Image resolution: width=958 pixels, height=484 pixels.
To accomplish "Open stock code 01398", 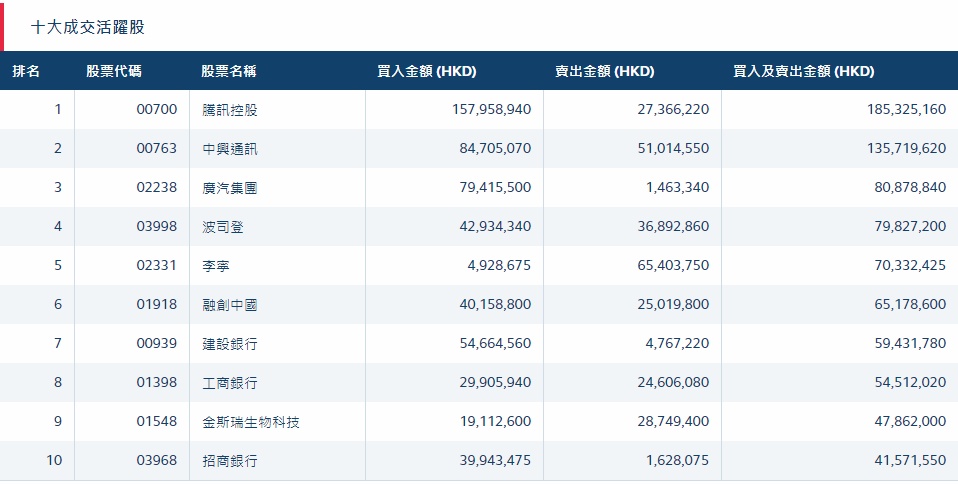I will point(156,382).
